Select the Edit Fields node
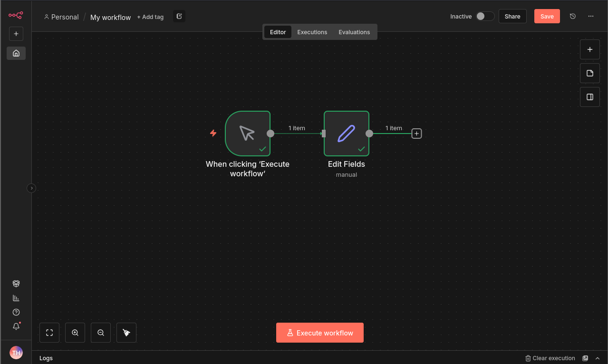 (x=346, y=134)
